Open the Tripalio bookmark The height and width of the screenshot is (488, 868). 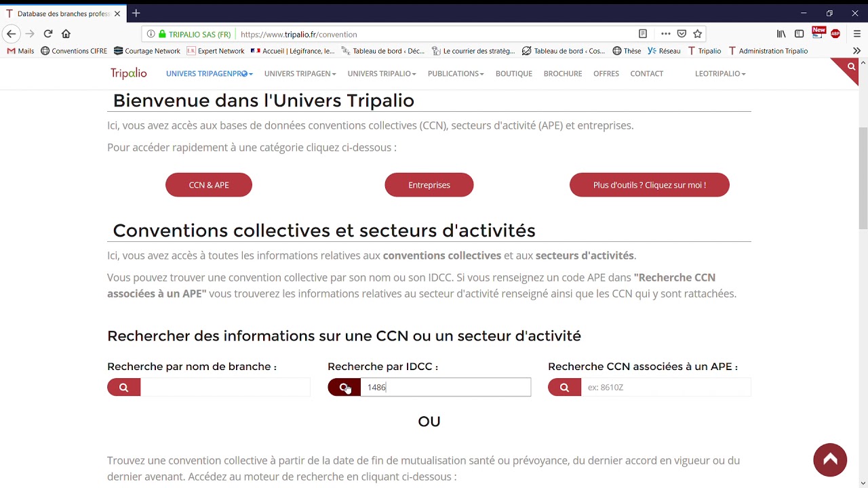[x=705, y=51]
